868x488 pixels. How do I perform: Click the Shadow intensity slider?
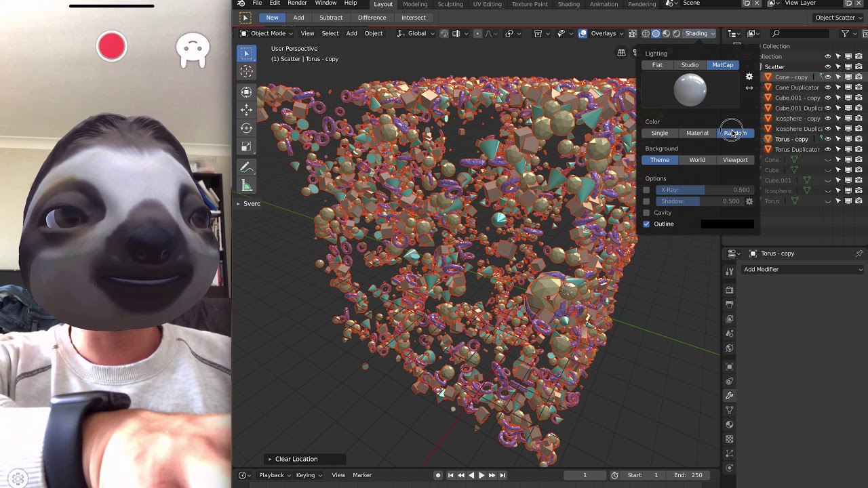pyautogui.click(x=699, y=201)
